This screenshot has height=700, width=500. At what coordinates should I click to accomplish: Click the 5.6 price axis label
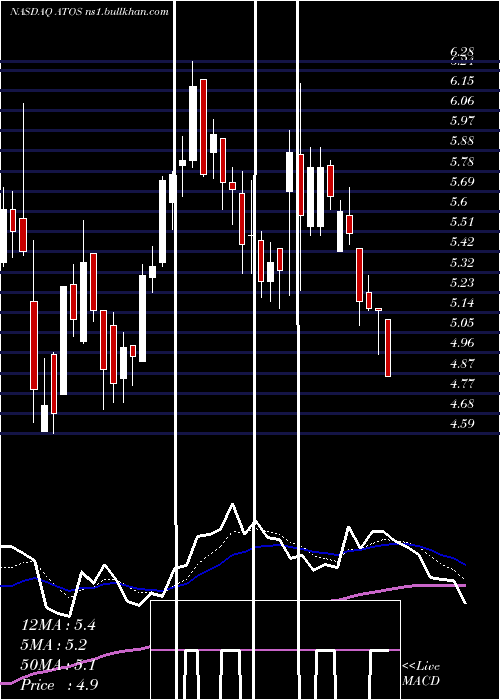459,202
